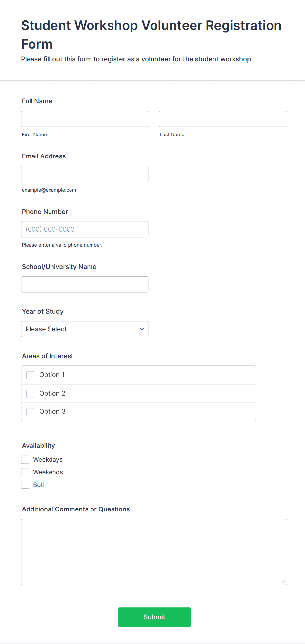Check the Option 1 checkbox

30,375
